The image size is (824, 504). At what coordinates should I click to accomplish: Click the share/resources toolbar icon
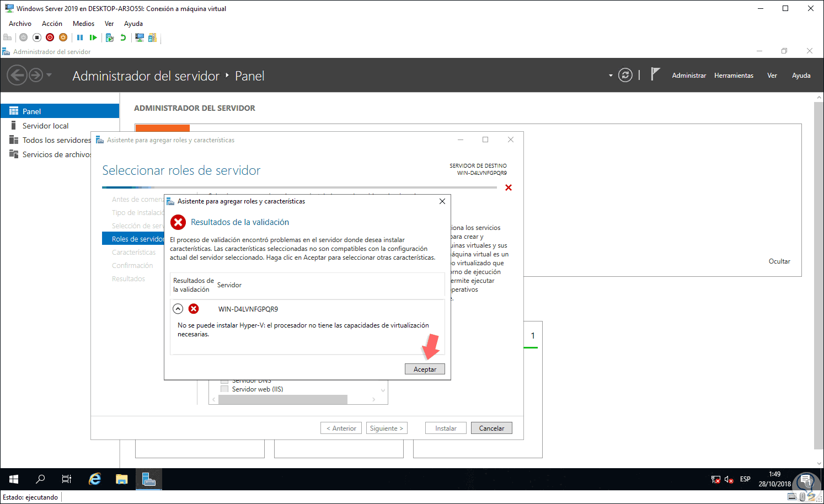coord(152,37)
